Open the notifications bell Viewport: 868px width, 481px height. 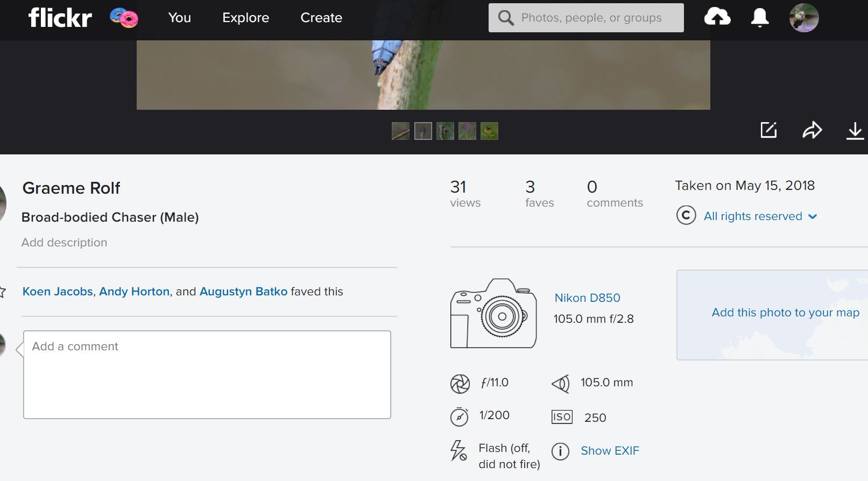coord(760,18)
